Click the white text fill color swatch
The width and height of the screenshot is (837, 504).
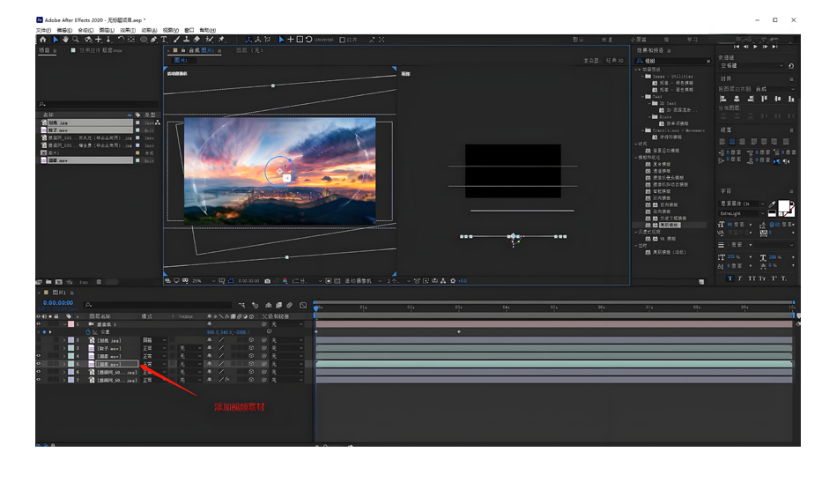tap(783, 206)
